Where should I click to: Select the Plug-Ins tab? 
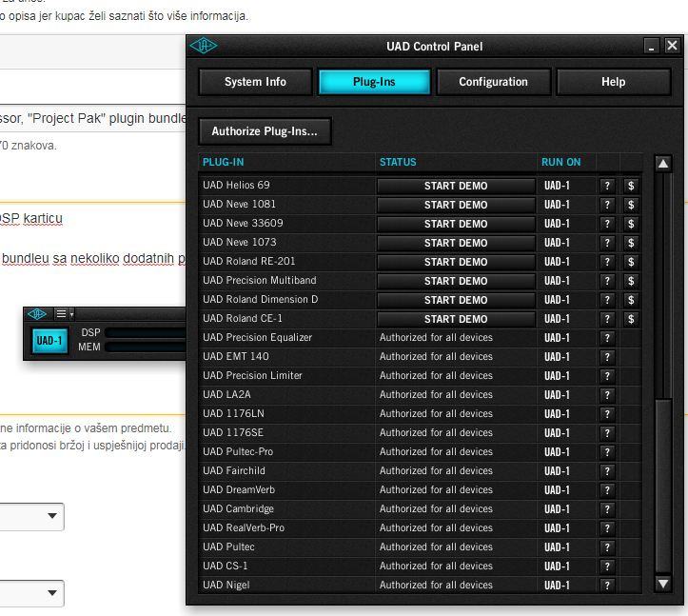coord(374,82)
